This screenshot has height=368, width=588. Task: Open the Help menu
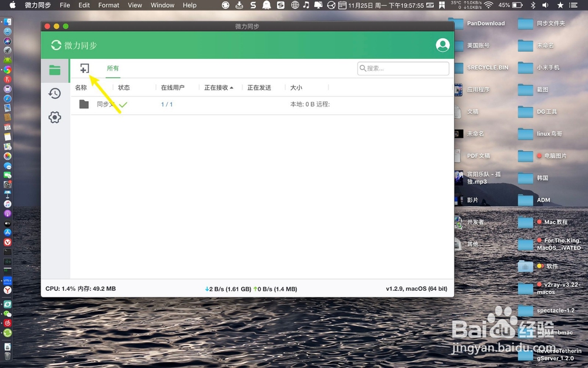tap(190, 5)
